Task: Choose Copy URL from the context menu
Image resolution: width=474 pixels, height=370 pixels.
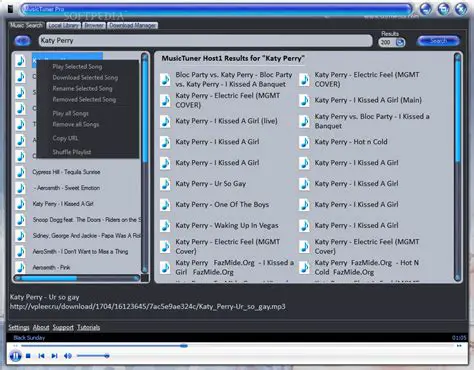Action: click(x=65, y=138)
